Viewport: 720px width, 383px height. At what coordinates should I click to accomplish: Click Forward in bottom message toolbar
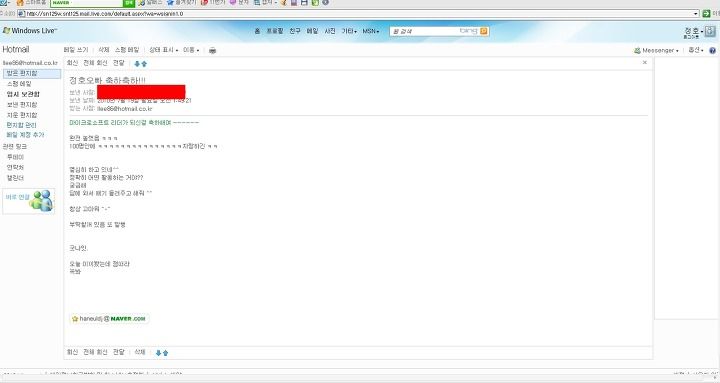click(118, 352)
